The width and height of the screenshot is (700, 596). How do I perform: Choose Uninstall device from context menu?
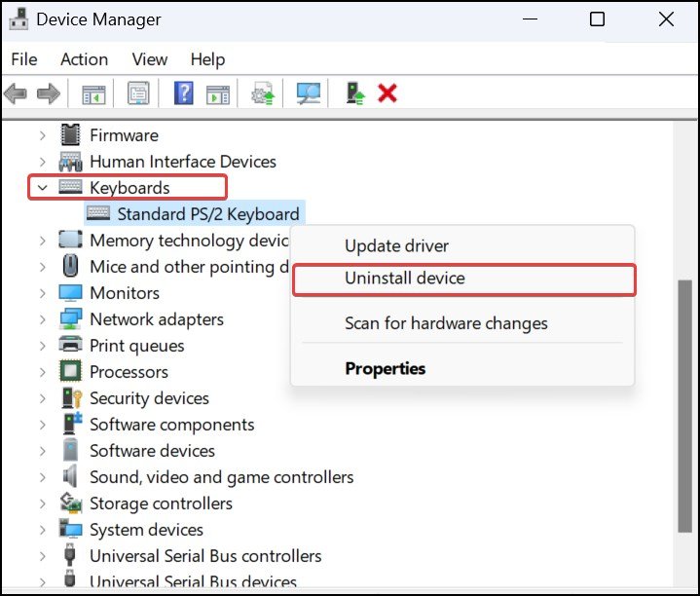tap(405, 279)
